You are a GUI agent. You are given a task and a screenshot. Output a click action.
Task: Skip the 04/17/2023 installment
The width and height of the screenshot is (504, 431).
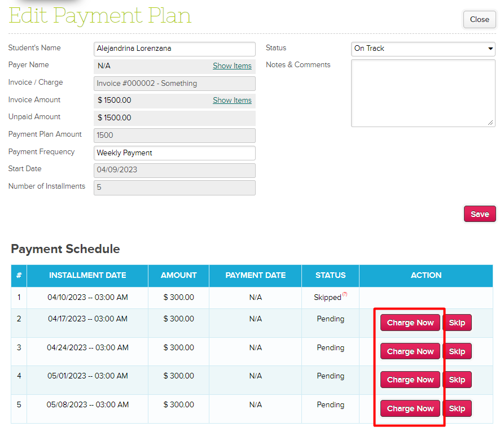point(457,323)
